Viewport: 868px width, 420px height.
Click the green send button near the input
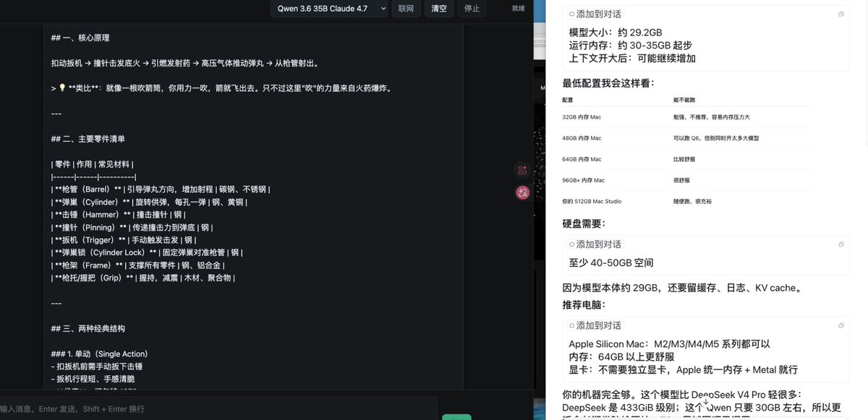pyautogui.click(x=456, y=417)
